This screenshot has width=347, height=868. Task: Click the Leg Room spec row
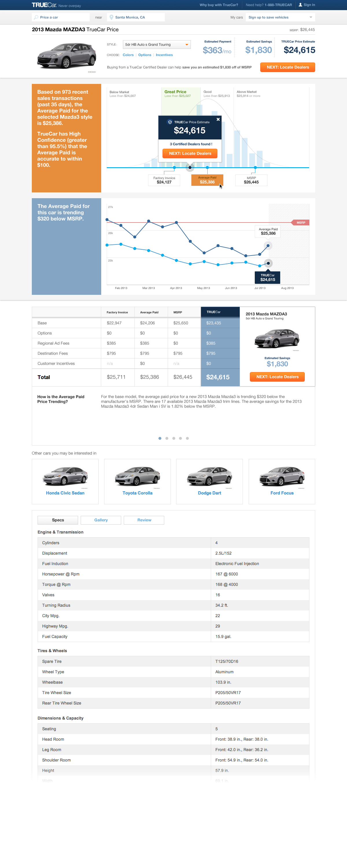(x=173, y=750)
